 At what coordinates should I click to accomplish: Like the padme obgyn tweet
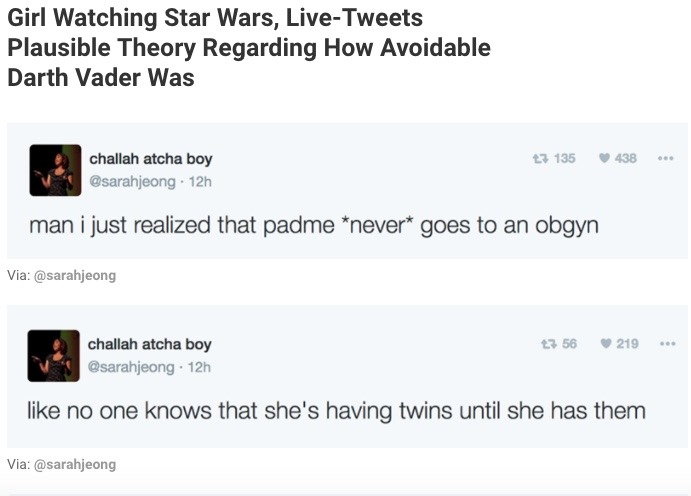coord(602,159)
